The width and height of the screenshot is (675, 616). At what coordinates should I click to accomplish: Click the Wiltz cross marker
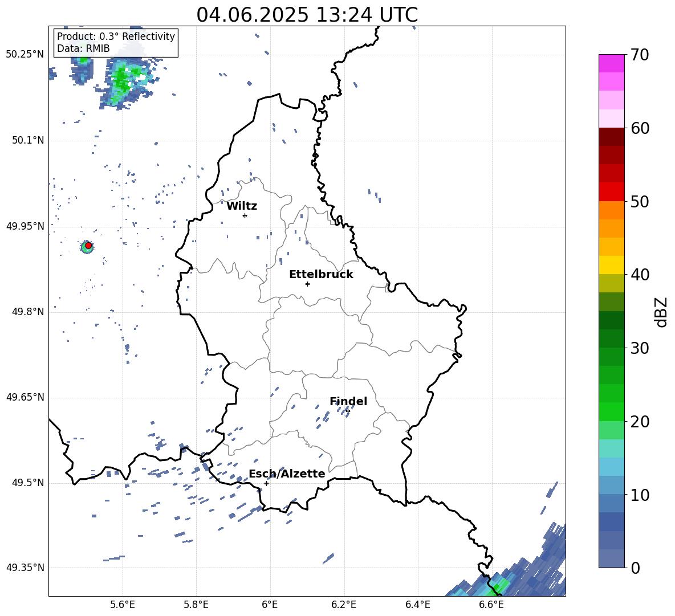245,215
